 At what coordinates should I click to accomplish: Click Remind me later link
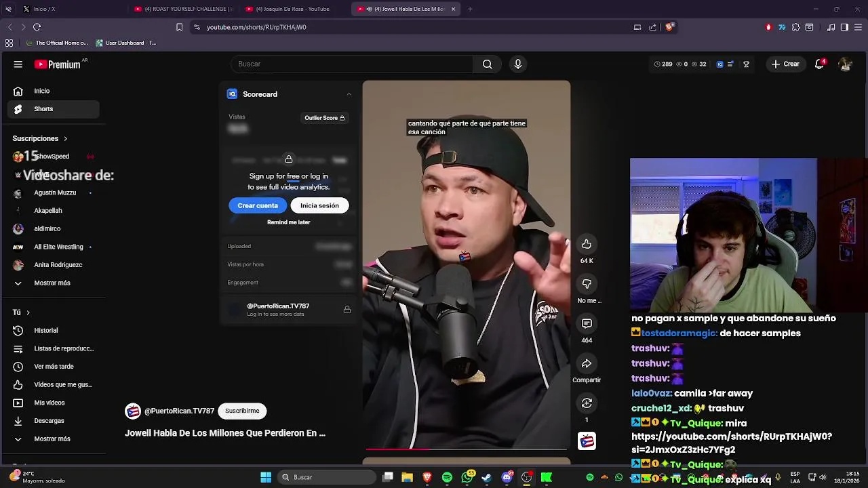pyautogui.click(x=288, y=222)
